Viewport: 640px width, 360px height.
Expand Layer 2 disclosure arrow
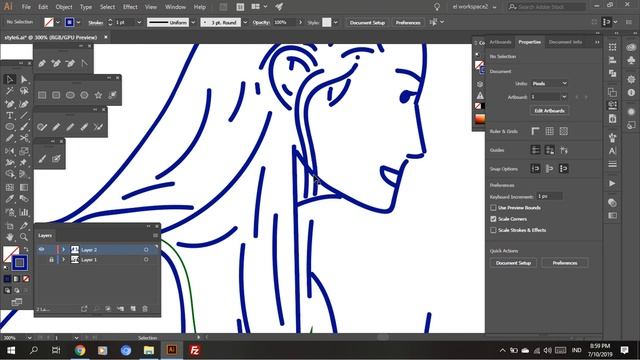pos(63,249)
